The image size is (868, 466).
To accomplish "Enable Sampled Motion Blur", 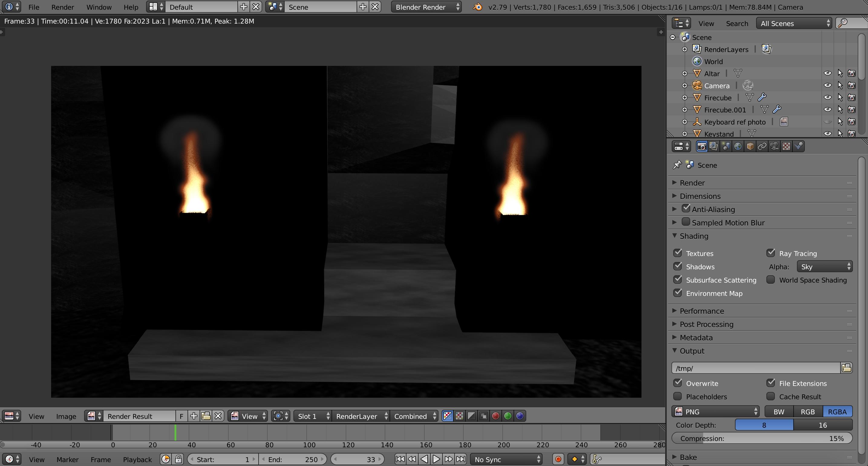I will pyautogui.click(x=686, y=222).
